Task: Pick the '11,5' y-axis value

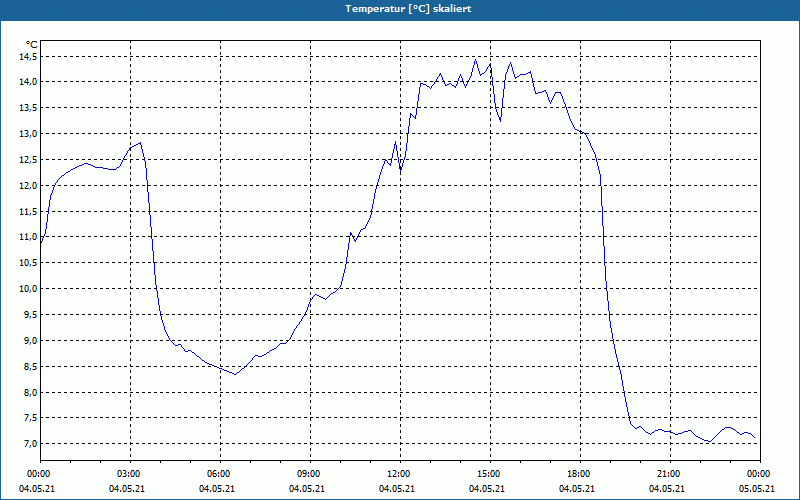Action: click(28, 212)
